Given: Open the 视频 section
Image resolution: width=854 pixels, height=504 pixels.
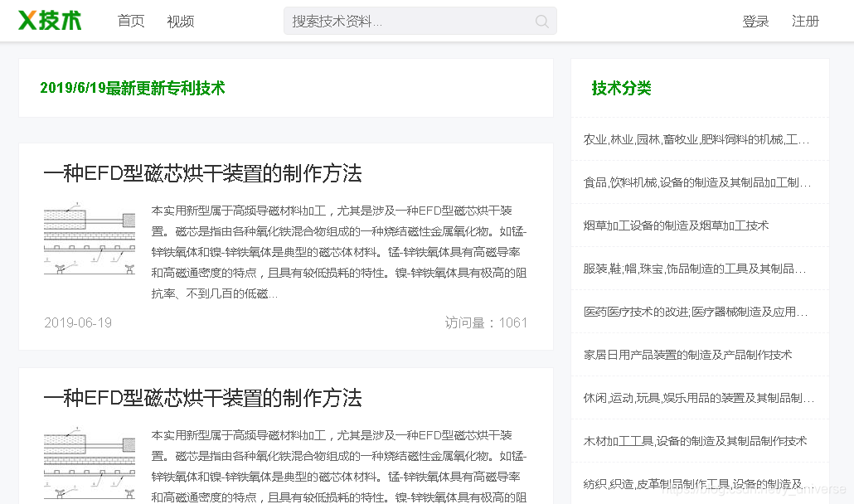Looking at the screenshot, I should [x=180, y=22].
